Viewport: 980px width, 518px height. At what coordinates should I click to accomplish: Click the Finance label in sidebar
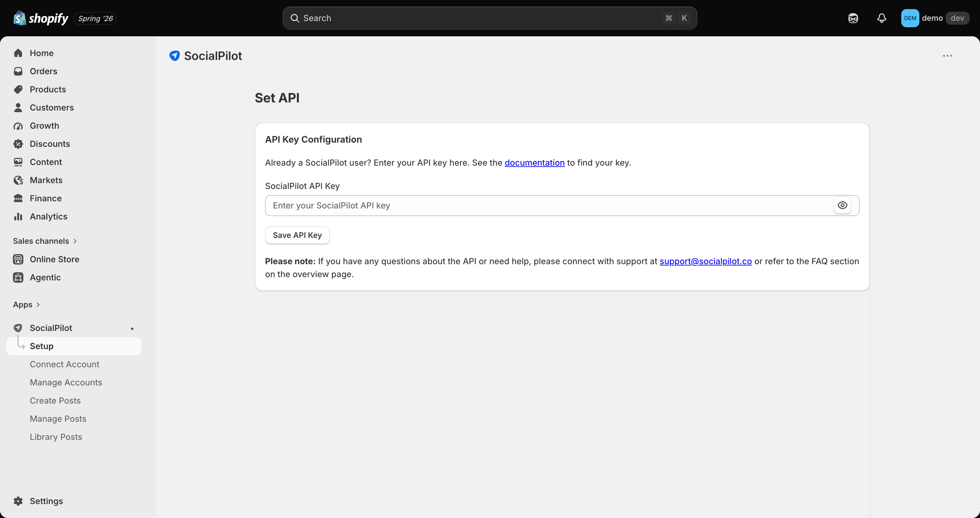point(46,198)
